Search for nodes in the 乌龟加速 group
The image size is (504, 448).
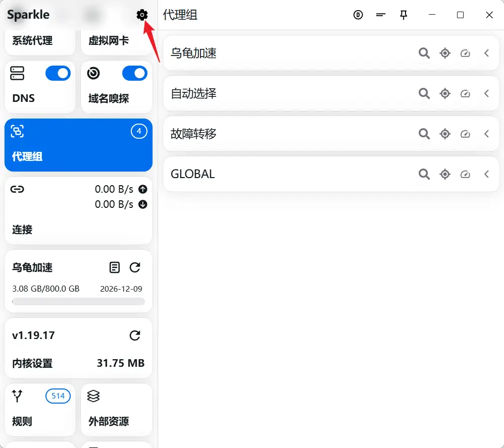pos(424,53)
